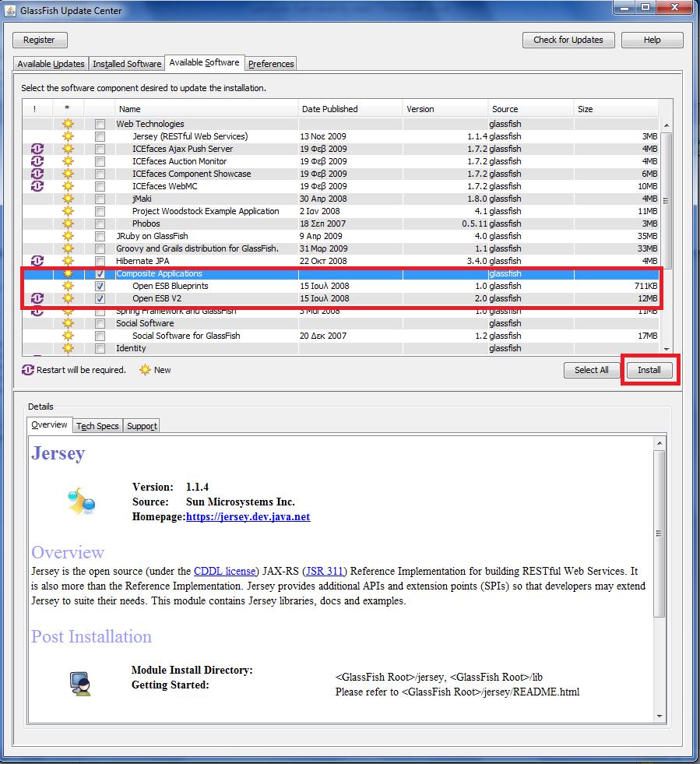Open the CDDL license link

point(224,571)
